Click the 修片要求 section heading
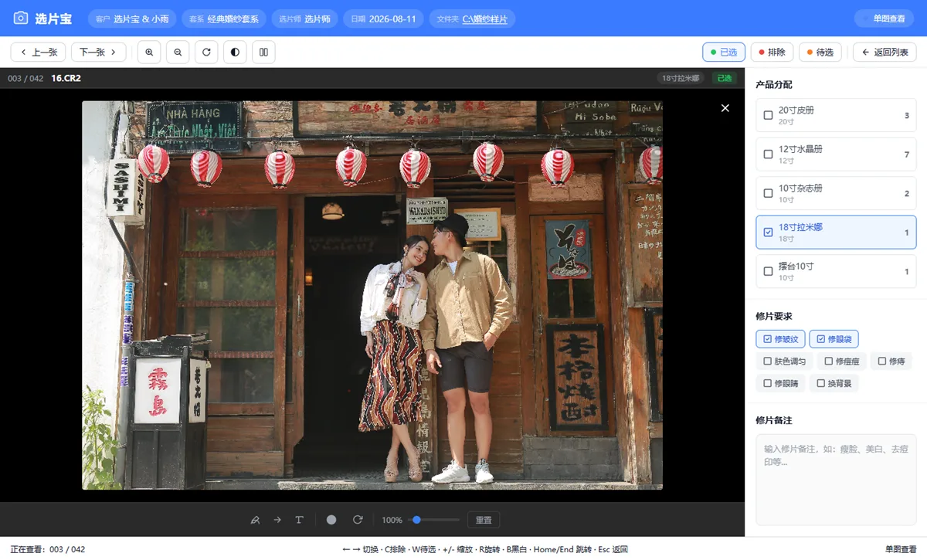Viewport: 927px width, 560px height. coord(773,316)
